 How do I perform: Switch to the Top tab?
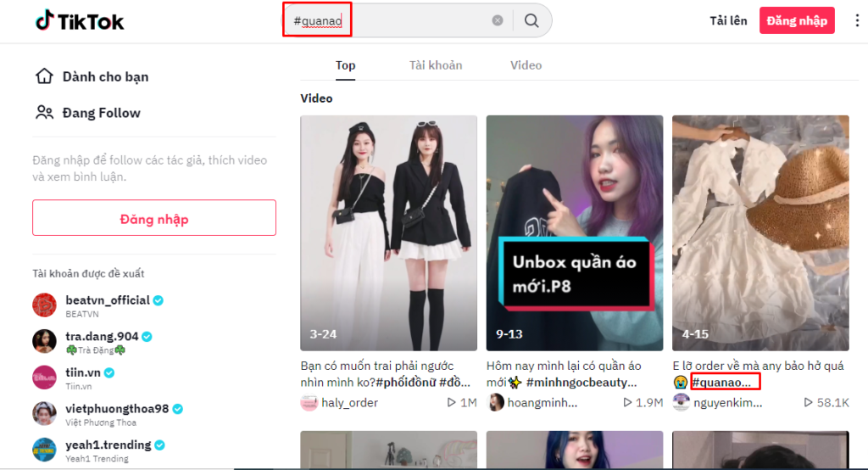coord(346,65)
